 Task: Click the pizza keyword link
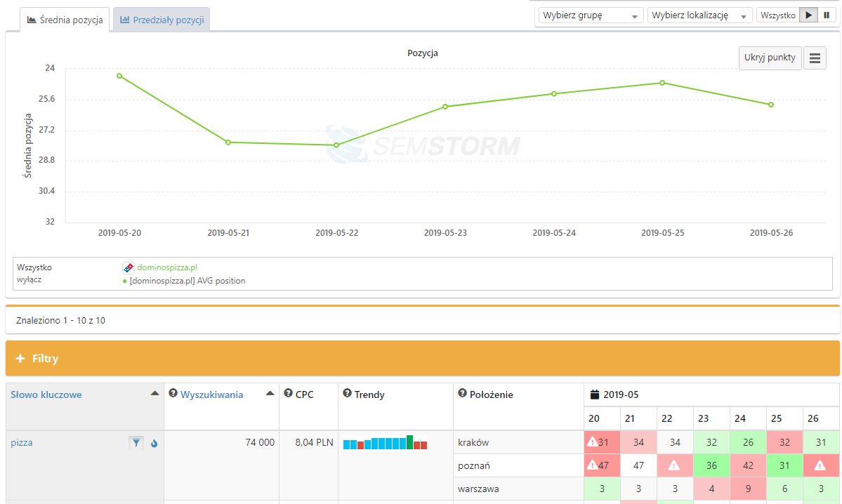(x=22, y=443)
